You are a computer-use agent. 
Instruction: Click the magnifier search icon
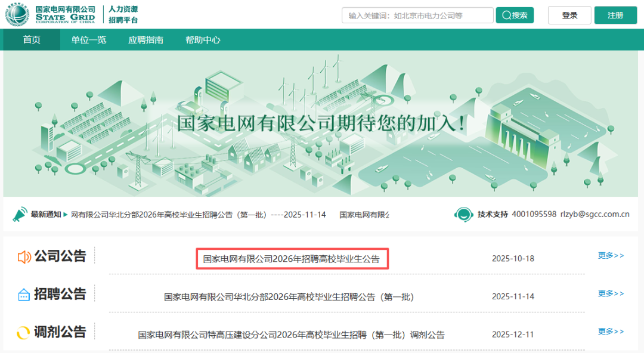[507, 14]
